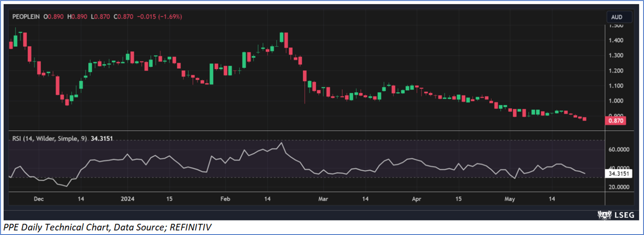Click the 2024 date axis label

click(x=128, y=199)
